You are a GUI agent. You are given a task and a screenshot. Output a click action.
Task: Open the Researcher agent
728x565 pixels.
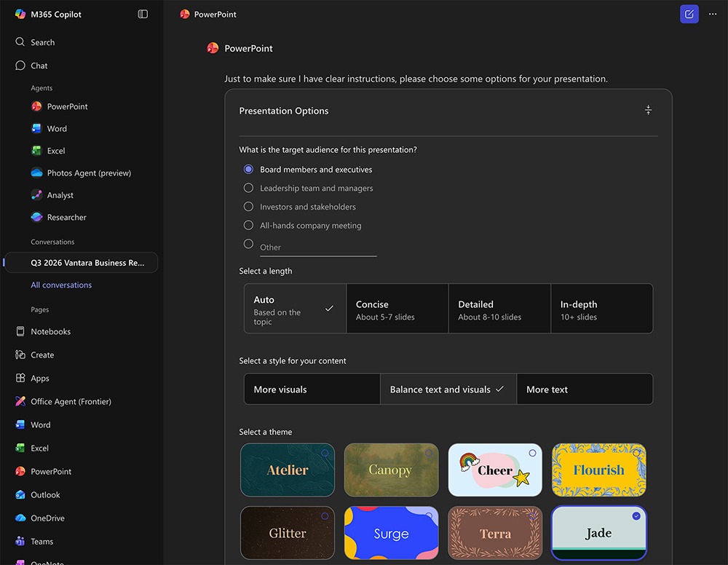(66, 218)
